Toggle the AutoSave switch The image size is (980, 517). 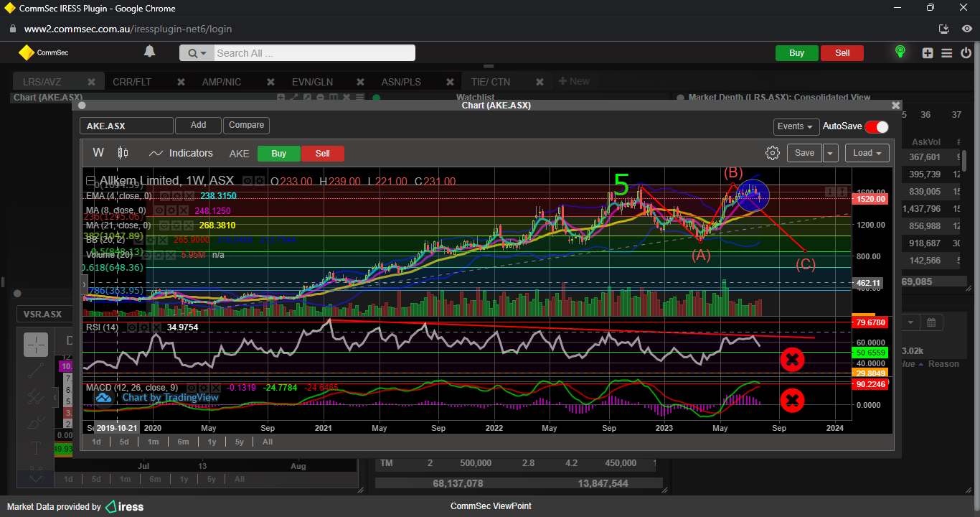(x=876, y=126)
